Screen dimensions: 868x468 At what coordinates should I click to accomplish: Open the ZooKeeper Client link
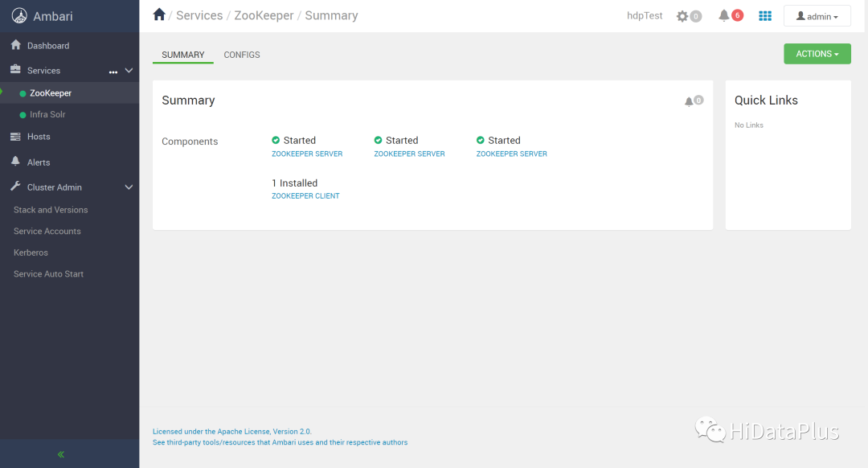(305, 196)
